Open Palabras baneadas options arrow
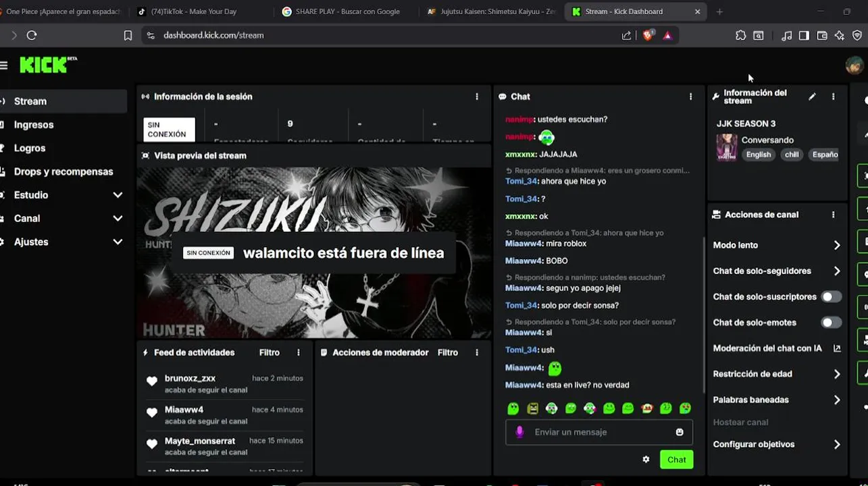 [x=837, y=400]
